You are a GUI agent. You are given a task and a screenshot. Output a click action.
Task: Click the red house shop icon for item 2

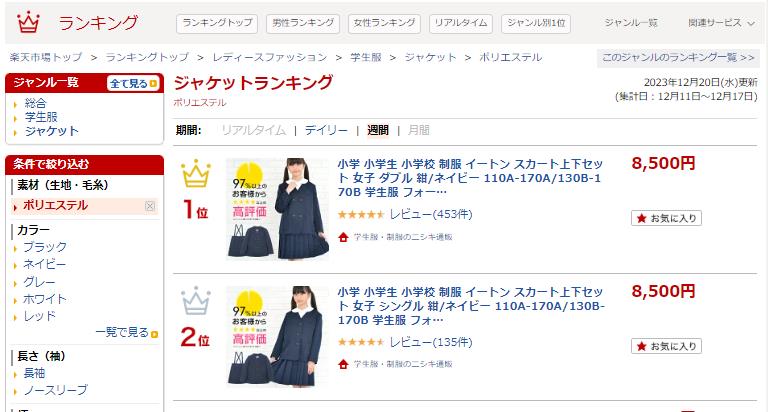click(343, 364)
